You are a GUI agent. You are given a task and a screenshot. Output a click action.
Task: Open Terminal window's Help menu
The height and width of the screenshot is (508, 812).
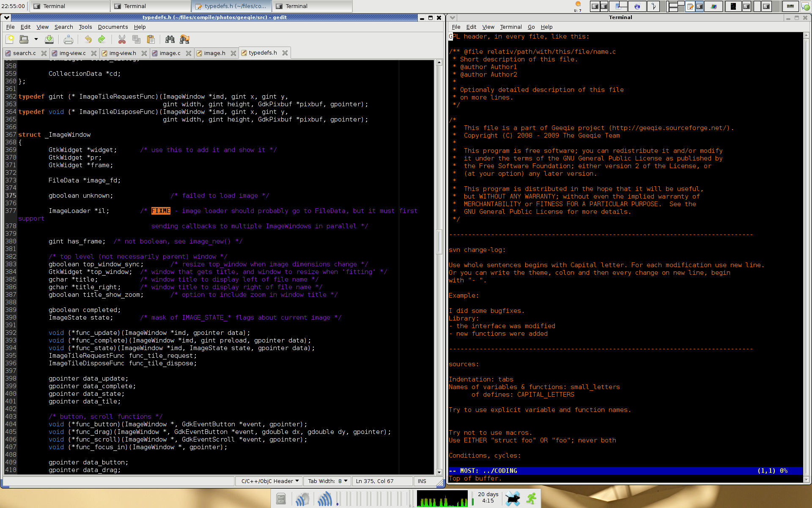click(x=546, y=27)
